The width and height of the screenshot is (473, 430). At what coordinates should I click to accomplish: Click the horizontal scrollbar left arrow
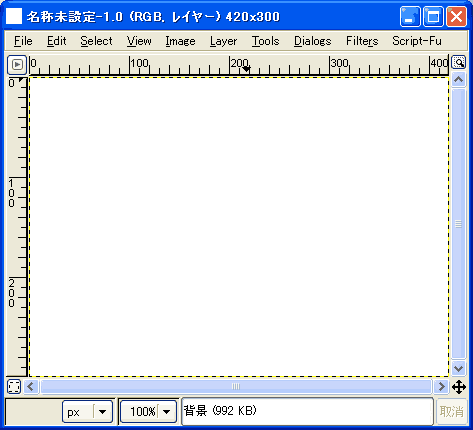coord(31,387)
